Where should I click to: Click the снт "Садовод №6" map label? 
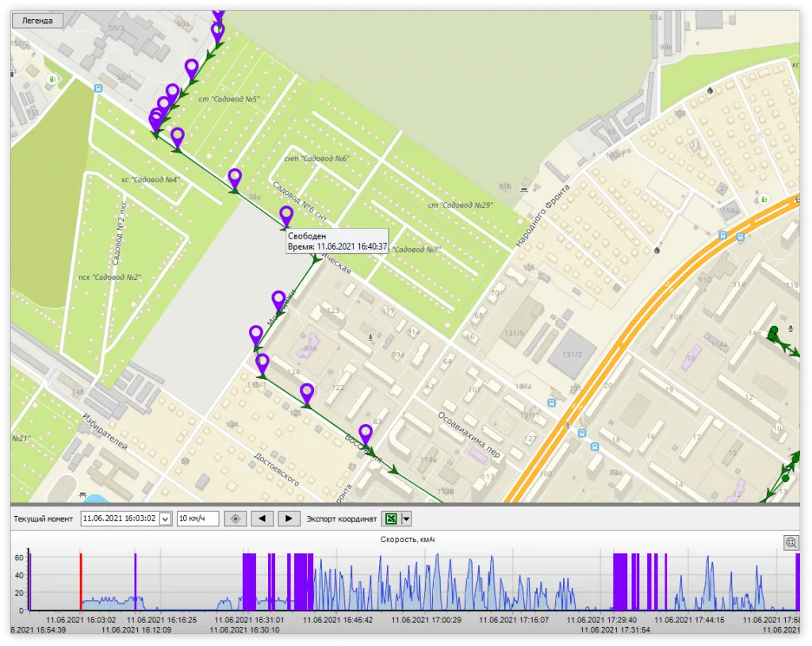point(317,159)
